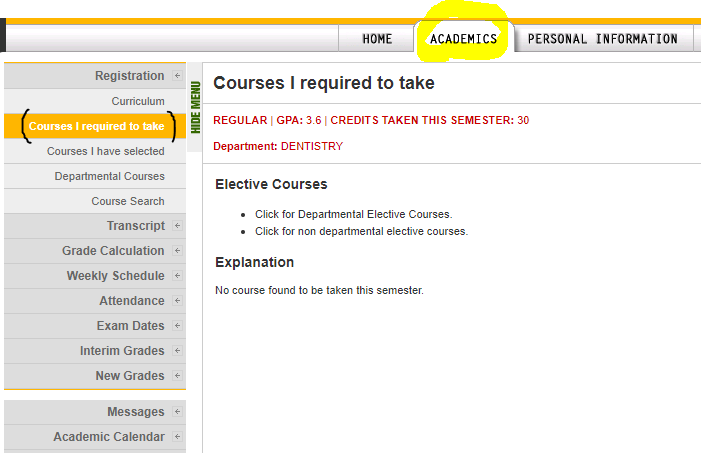Click the arrow icon beside Academic Calendar

click(x=177, y=436)
